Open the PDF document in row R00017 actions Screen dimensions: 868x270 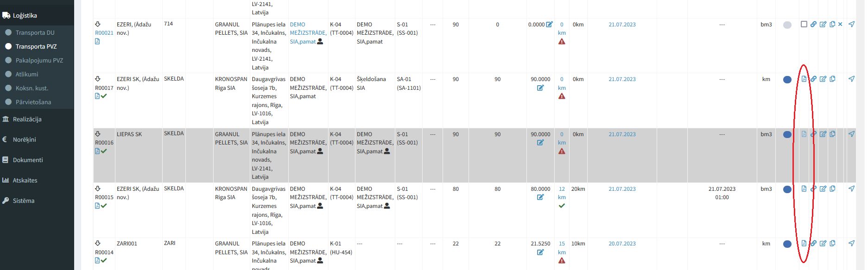tap(804, 79)
